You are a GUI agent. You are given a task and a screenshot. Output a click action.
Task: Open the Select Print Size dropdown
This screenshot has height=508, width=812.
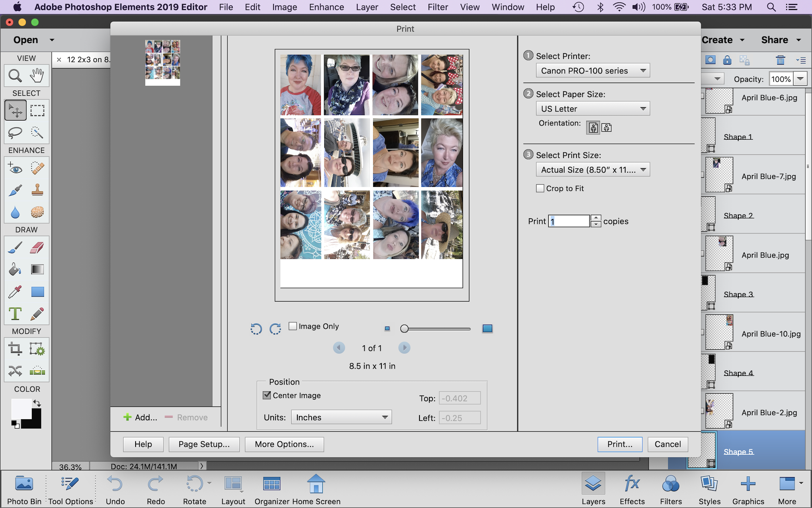[592, 169]
